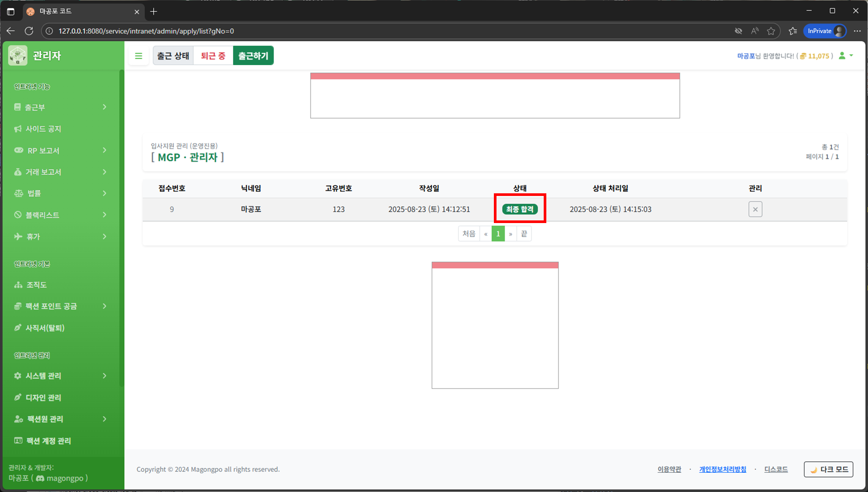Image resolution: width=868 pixels, height=492 pixels.
Task: Expand the 팩션원 관리 chevron
Action: tap(104, 419)
